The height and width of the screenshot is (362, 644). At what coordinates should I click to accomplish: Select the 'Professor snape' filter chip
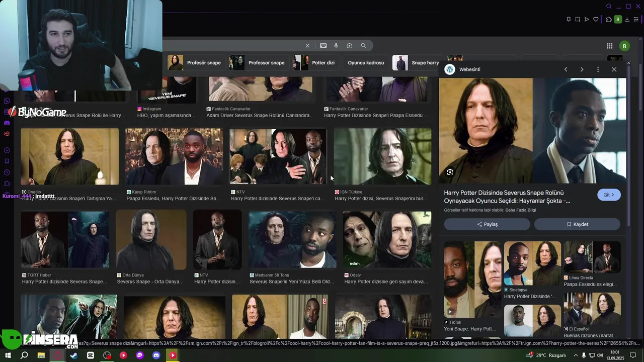coord(258,63)
